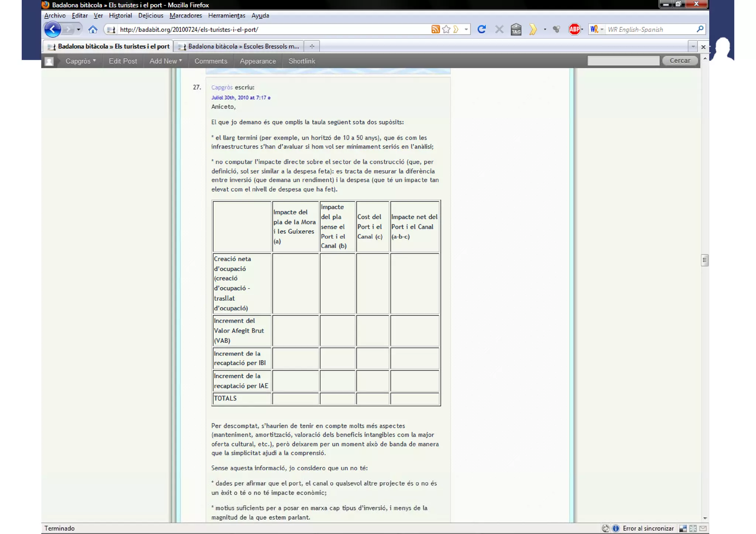Open the Ver menu
This screenshot has width=756, height=534.
98,15
